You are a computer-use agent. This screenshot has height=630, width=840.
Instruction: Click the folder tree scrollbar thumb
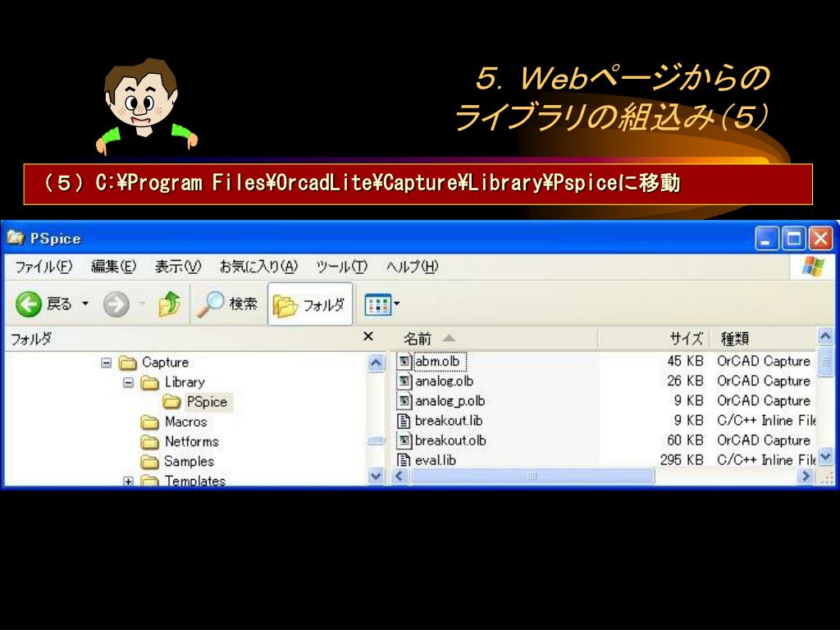pyautogui.click(x=376, y=441)
